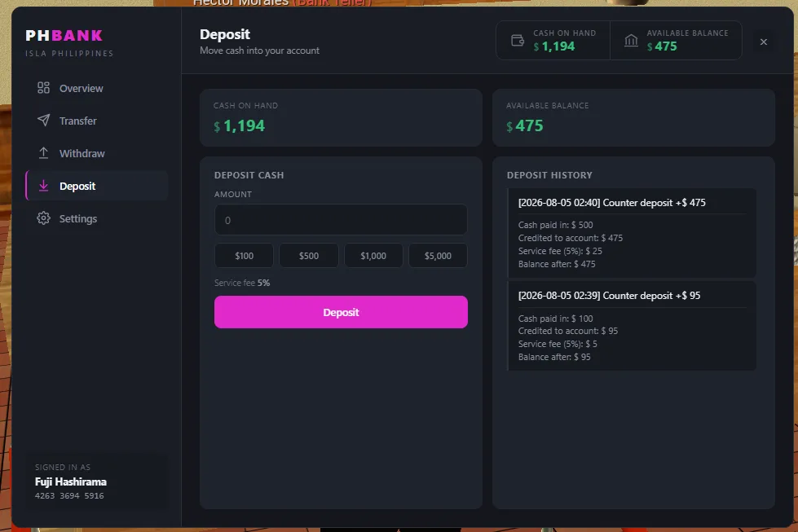Click the Fuji Hashirama account name
Screen dimensions: 798x532
[x=71, y=481]
